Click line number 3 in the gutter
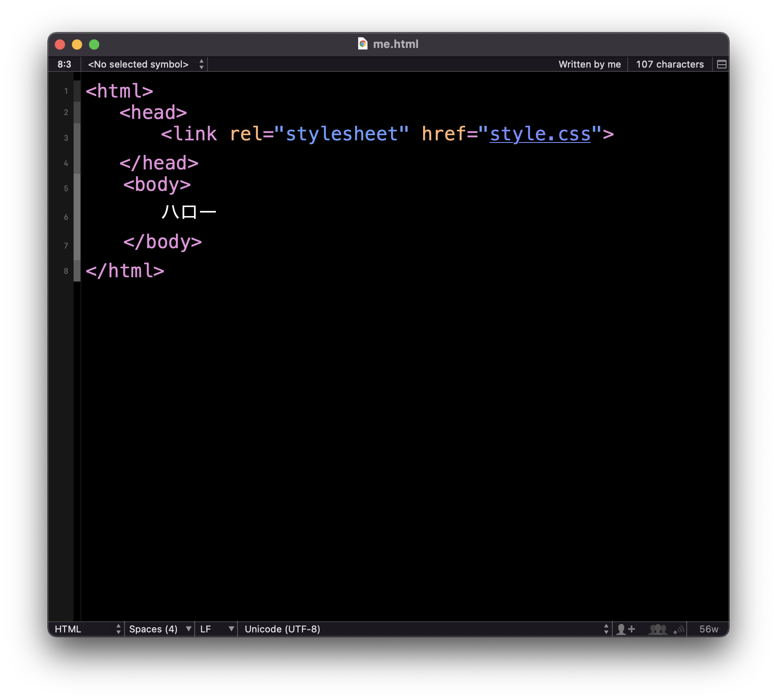The image size is (777, 700). pyautogui.click(x=66, y=138)
